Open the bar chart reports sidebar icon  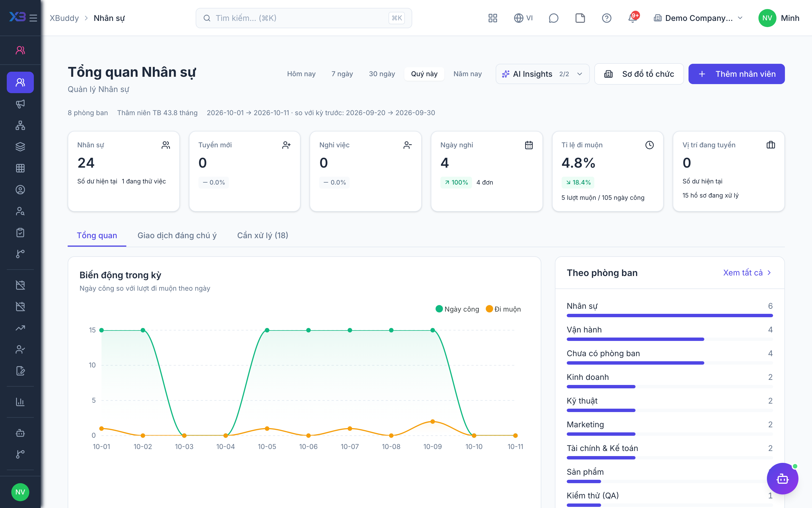click(20, 402)
